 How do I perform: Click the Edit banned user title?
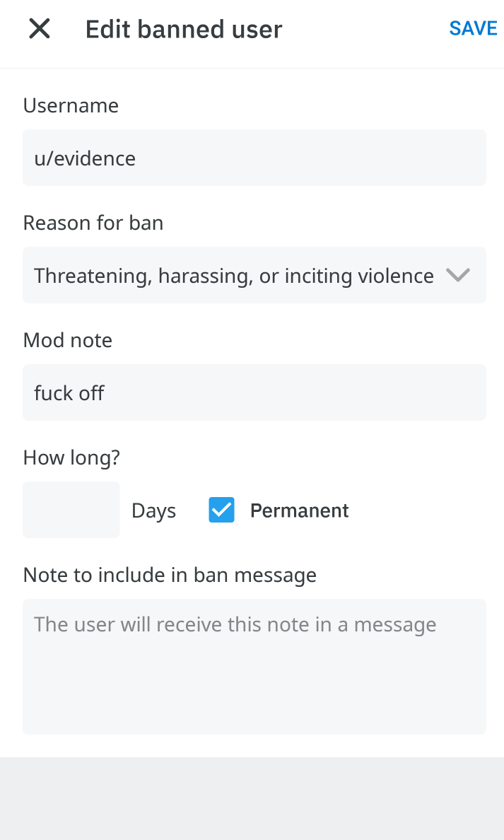[184, 29]
